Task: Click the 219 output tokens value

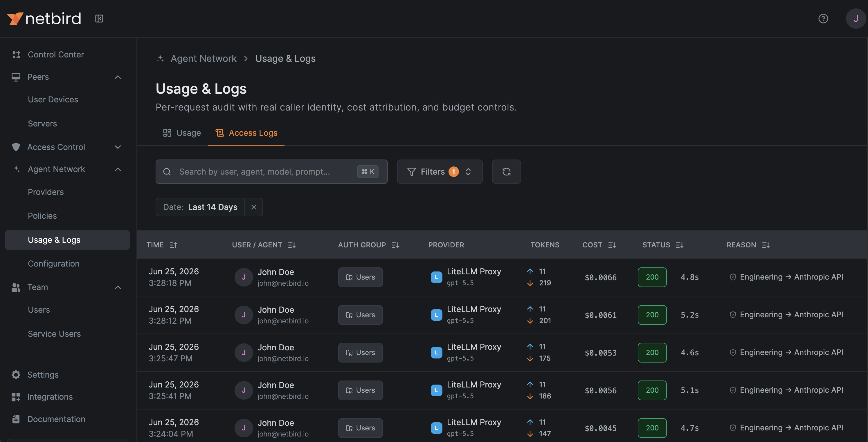Action: tap(545, 283)
